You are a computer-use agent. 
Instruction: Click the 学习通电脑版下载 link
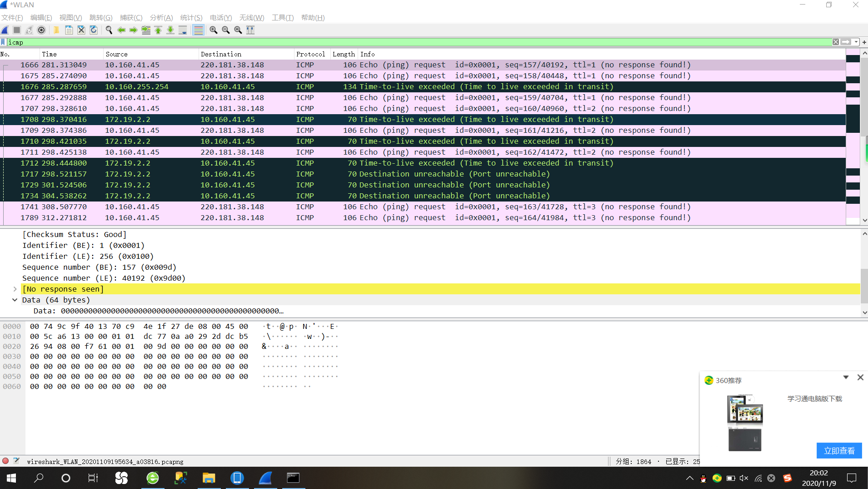(815, 399)
